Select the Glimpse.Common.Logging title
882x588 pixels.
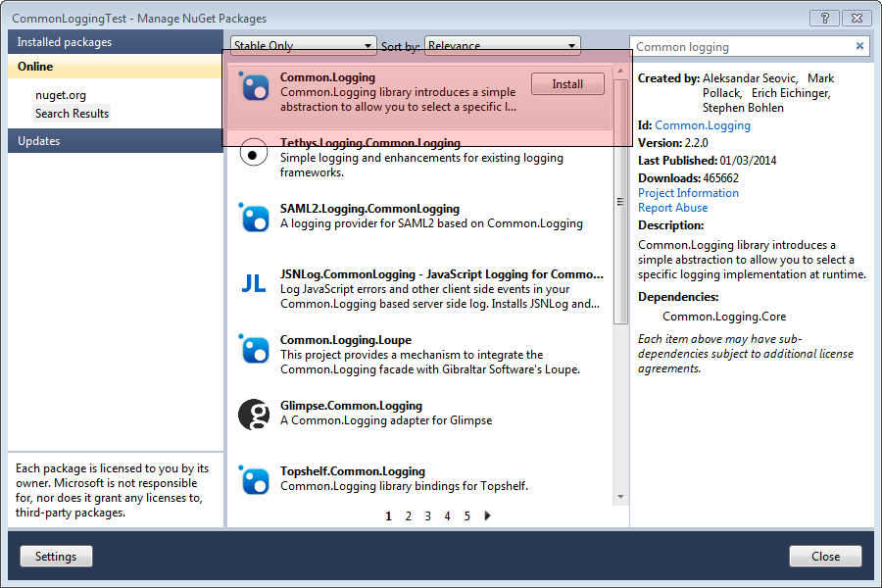(x=351, y=406)
